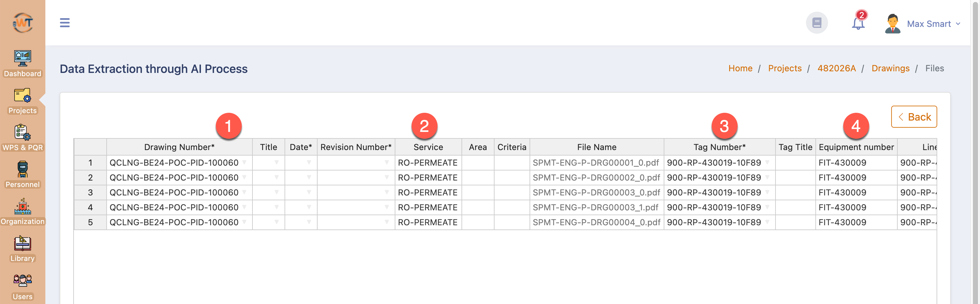This screenshot has height=304, width=980.
Task: Click the Back button
Action: tap(914, 117)
